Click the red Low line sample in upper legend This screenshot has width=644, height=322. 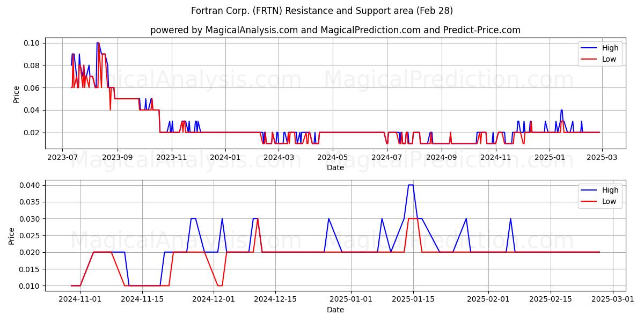point(589,59)
